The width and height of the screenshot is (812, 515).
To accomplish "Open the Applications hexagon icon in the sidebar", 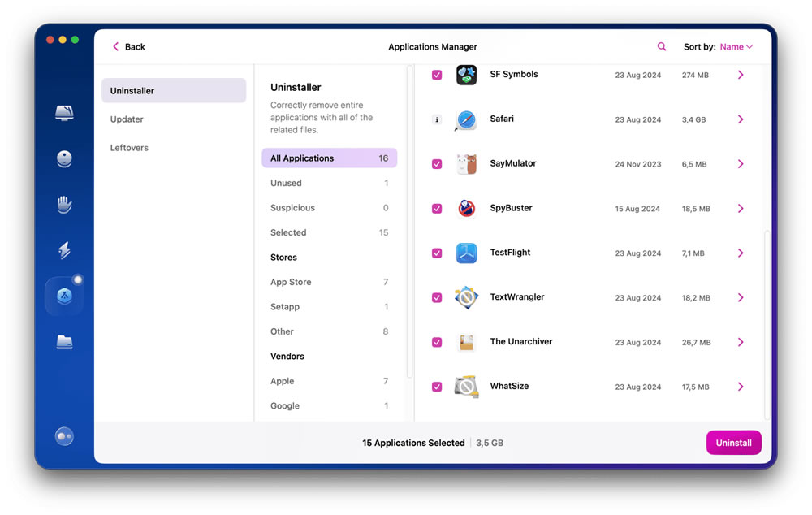I will 64,296.
